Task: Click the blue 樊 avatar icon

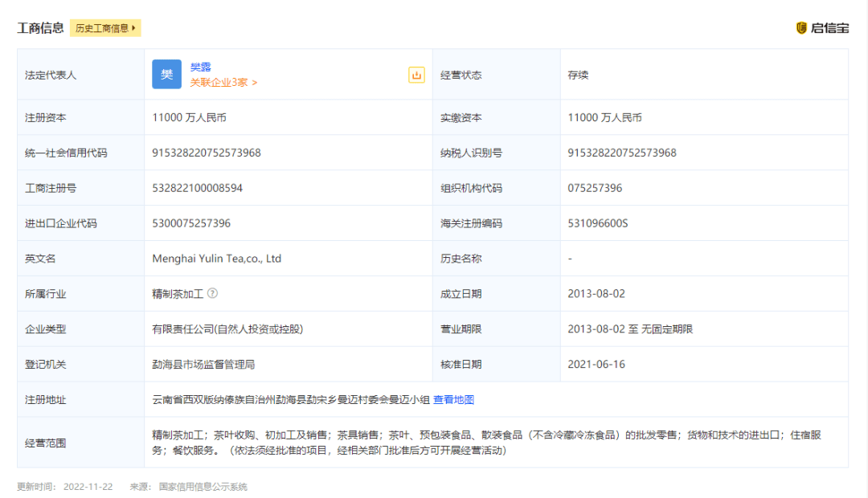Action: pos(166,74)
